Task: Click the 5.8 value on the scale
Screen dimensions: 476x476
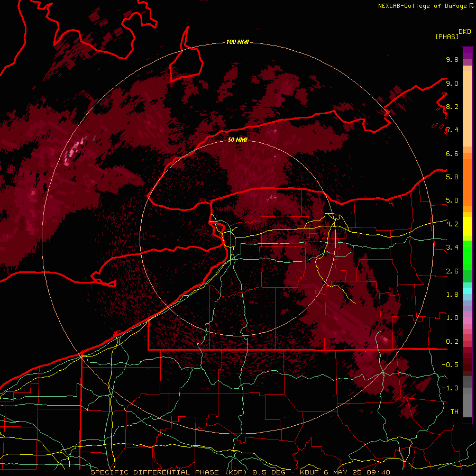Action: click(x=452, y=177)
